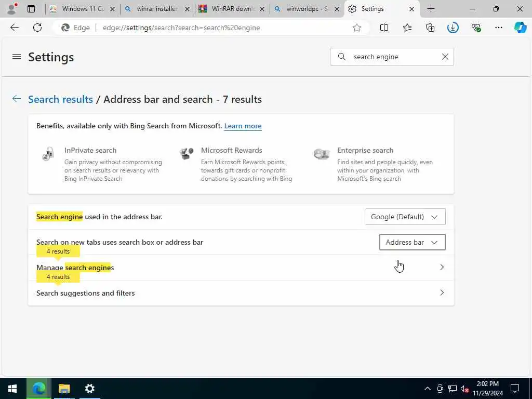Open Settings and more ellipsis menu
Viewport: 532px width, 399px height.
click(x=498, y=28)
